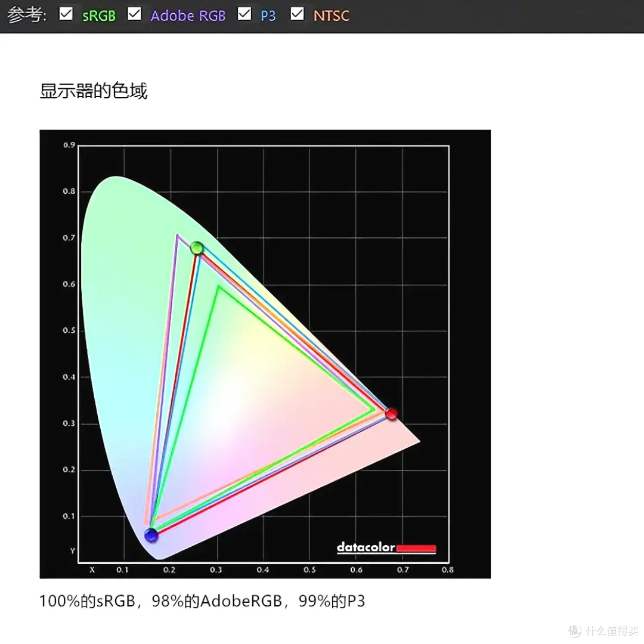Click the 99%的P3 result text

click(332, 601)
